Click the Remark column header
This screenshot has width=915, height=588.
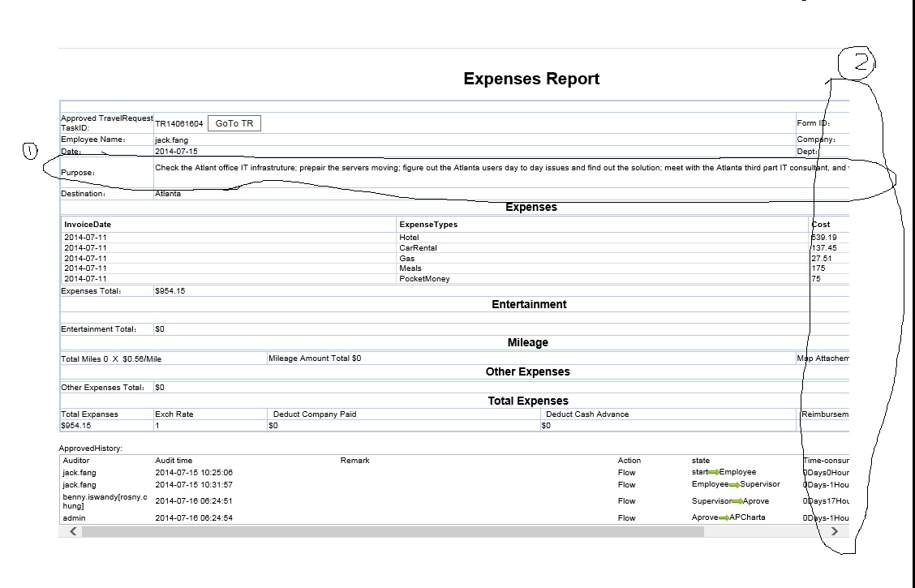354,460
